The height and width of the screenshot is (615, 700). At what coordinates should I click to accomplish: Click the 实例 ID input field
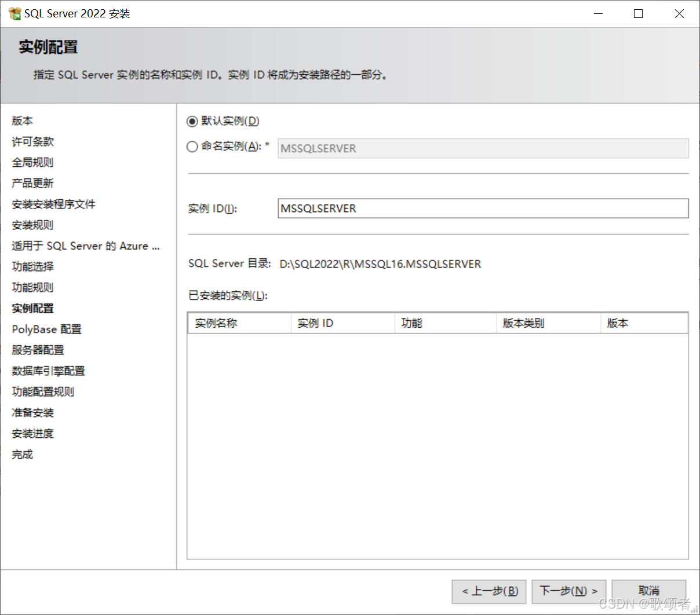coord(483,208)
